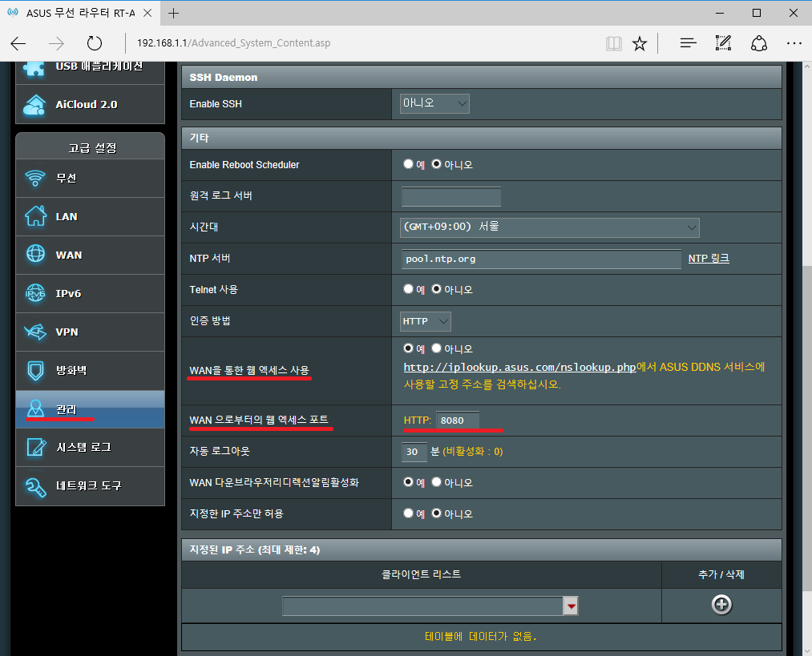This screenshot has height=656, width=812.
Task: Open the Hub lines icon
Action: point(688,43)
